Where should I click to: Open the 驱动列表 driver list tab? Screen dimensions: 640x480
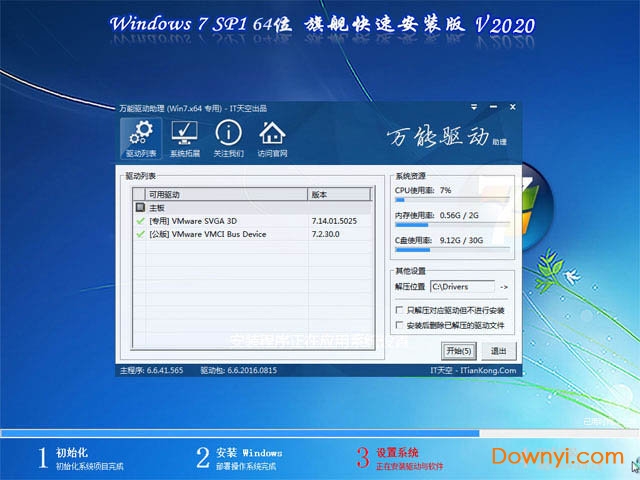pos(141,139)
